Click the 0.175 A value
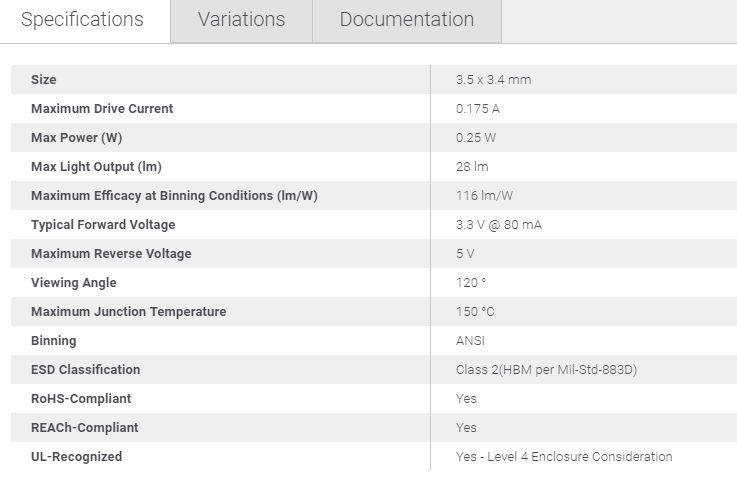Viewport: 737px width, 483px height. [478, 109]
